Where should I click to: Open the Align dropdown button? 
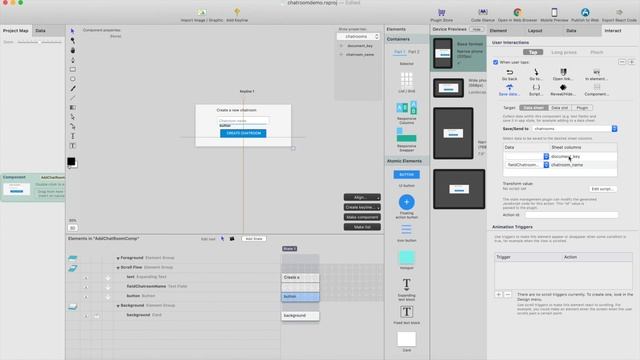pyautogui.click(x=362, y=198)
